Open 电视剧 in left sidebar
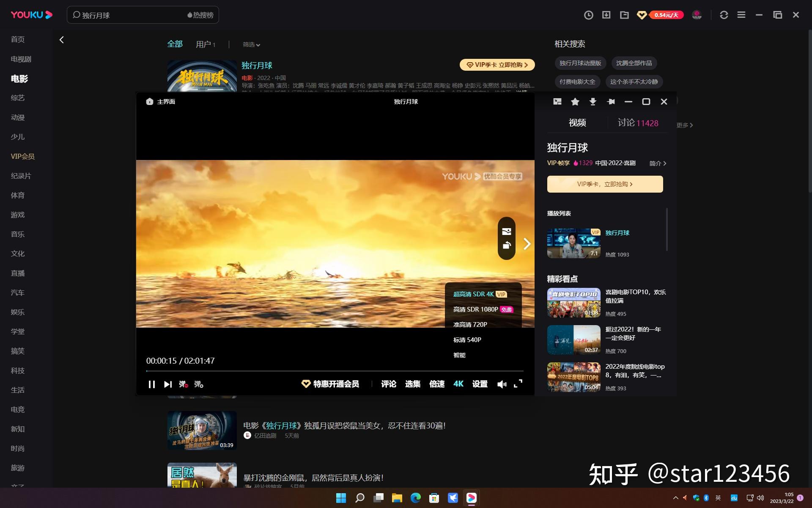Screen dimensions: 812x508 pos(21,59)
